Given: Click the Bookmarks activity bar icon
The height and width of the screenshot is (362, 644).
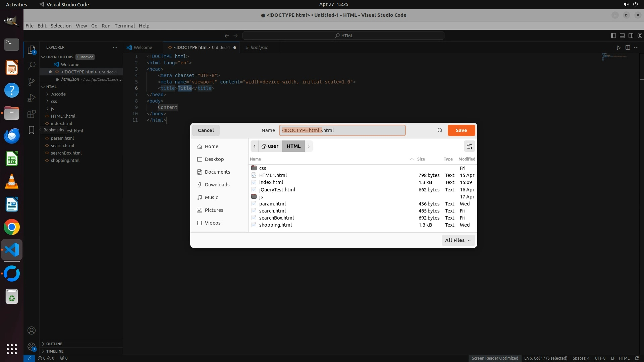Looking at the screenshot, I should point(32,130).
